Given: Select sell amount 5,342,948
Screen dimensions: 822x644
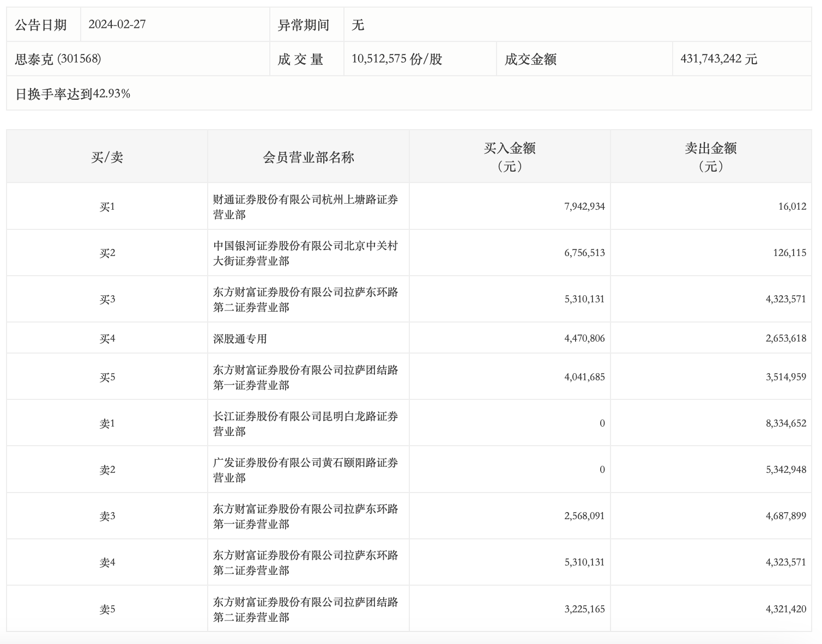Looking at the screenshot, I should click(x=786, y=470).
